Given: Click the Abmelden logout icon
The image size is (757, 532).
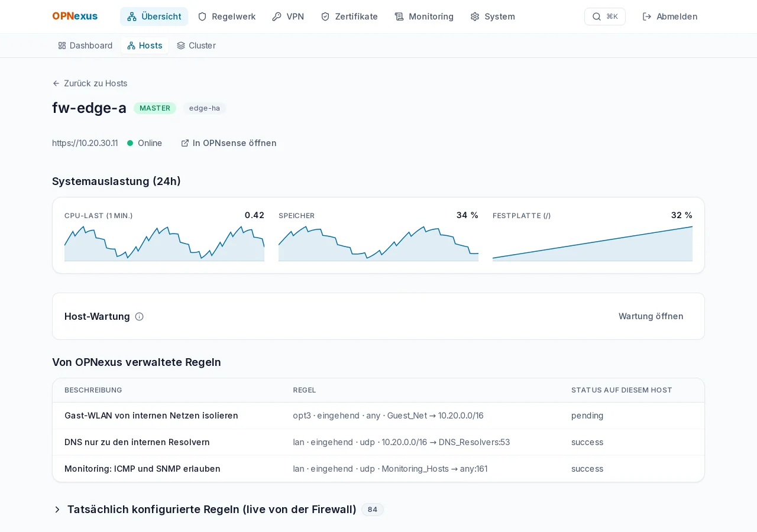Looking at the screenshot, I should pos(647,17).
